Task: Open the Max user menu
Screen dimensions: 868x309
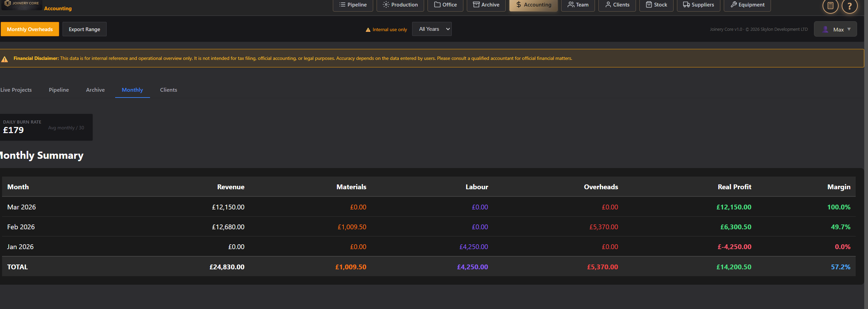Action: [x=835, y=29]
